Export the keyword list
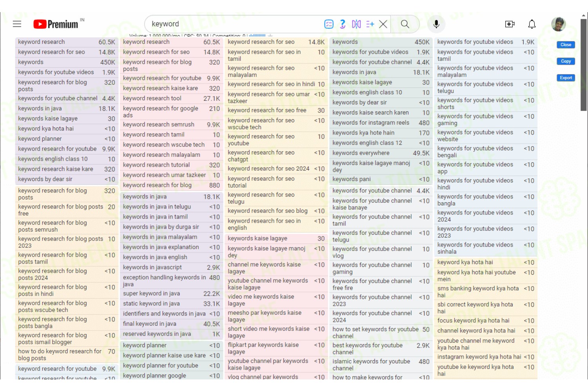Screen dimensions: 588x392 [x=566, y=78]
